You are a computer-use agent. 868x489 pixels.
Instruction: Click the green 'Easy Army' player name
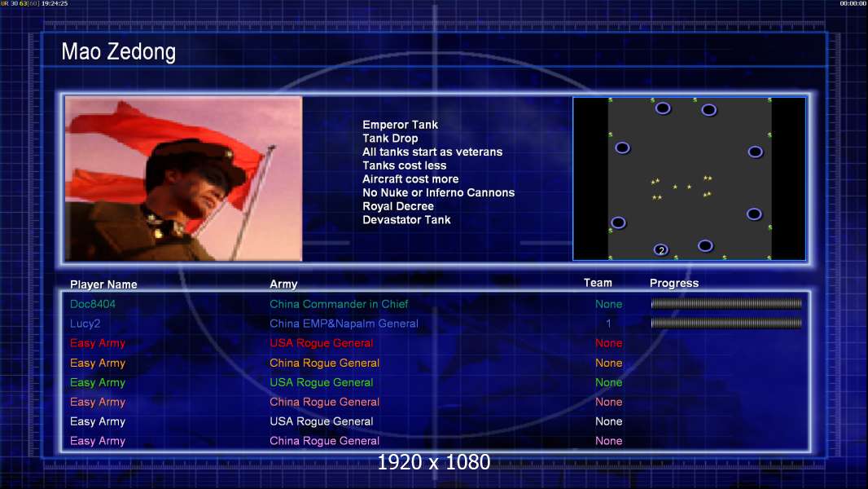coord(98,383)
